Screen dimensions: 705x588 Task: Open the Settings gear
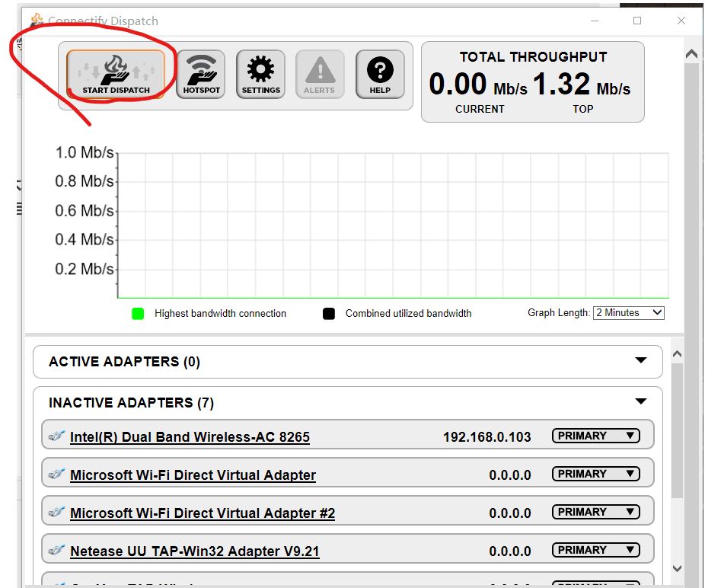tap(261, 74)
